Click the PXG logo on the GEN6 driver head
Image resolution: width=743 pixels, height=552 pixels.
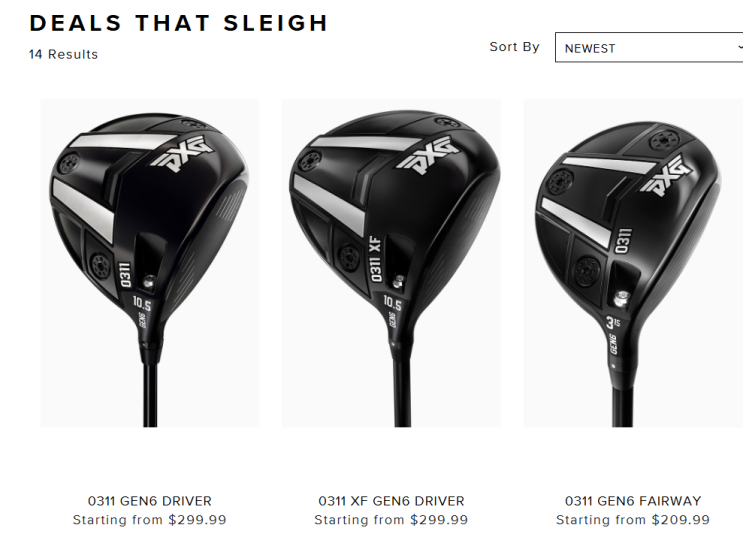click(x=183, y=153)
